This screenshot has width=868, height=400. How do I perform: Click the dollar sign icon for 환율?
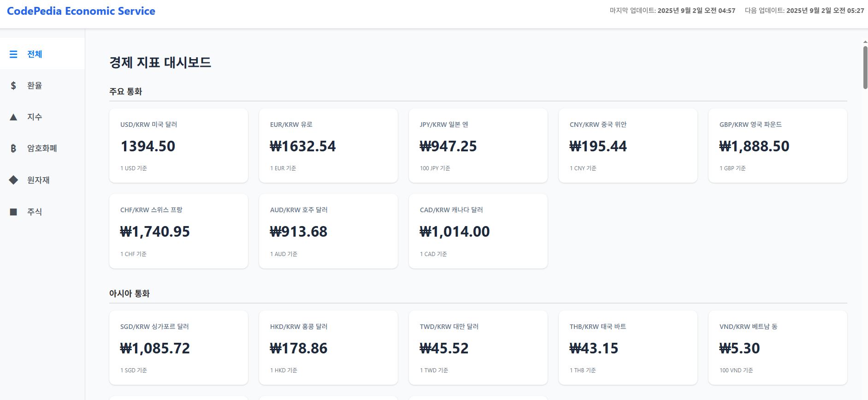13,86
